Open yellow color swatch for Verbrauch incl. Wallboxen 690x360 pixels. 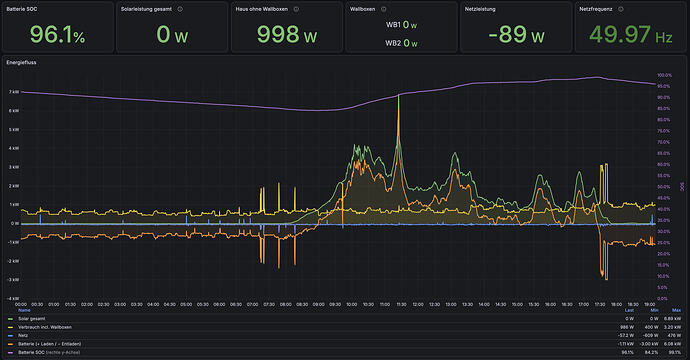coord(10,327)
